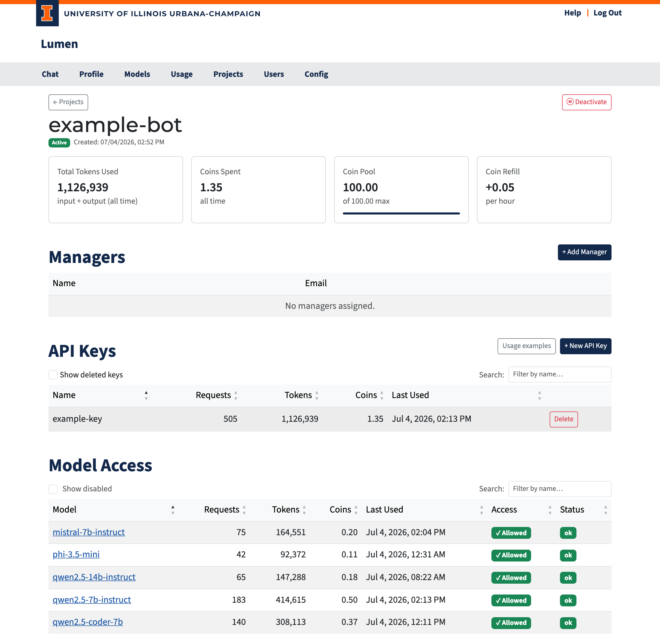Open the Config tab
The height and width of the screenshot is (644, 660).
(316, 74)
